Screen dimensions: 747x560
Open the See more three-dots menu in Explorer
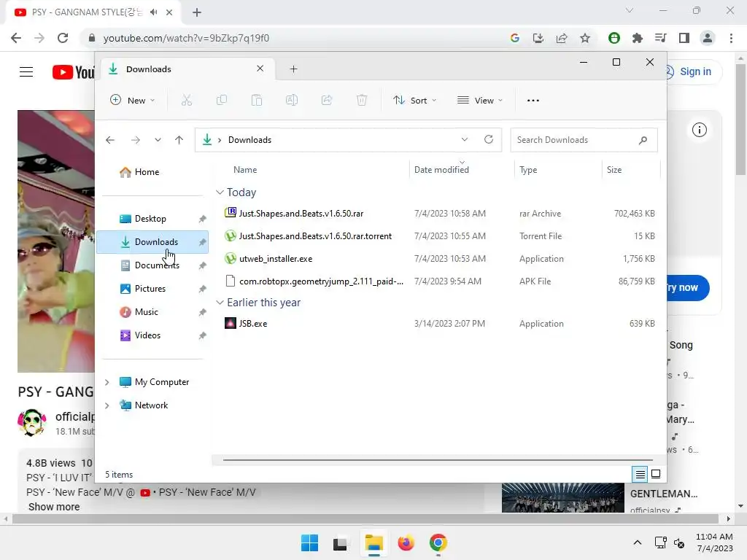[x=533, y=101]
